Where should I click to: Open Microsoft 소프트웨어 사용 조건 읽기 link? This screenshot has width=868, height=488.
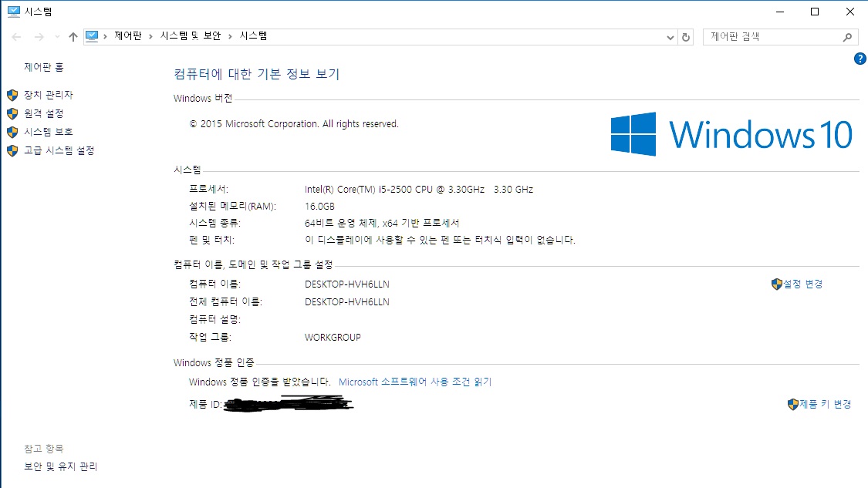[415, 382]
